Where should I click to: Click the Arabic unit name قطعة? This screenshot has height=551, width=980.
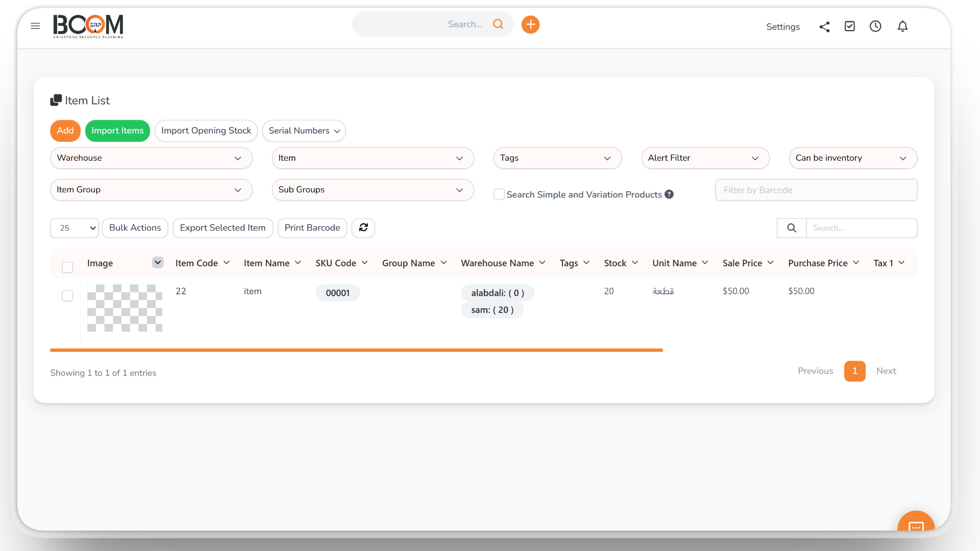pos(663,291)
